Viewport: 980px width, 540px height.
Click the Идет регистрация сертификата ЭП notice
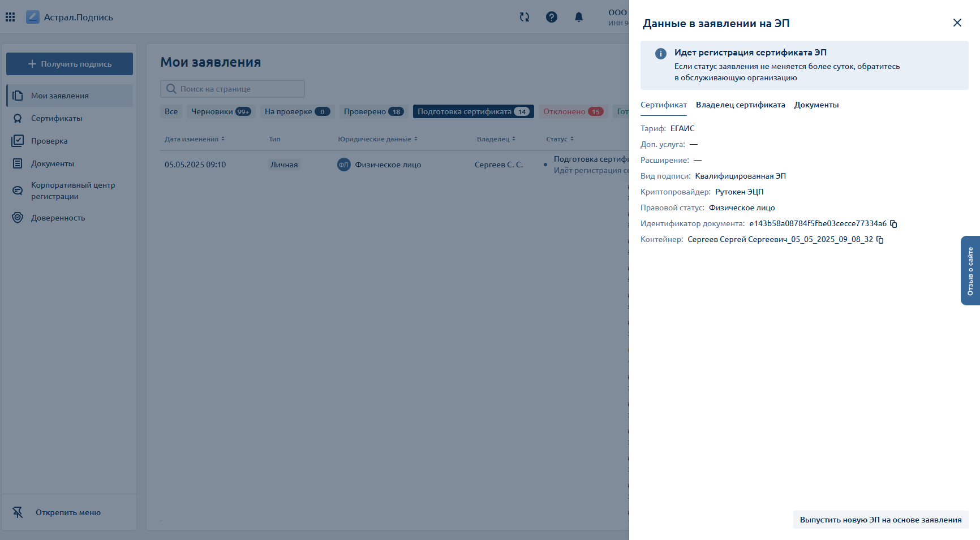point(804,65)
